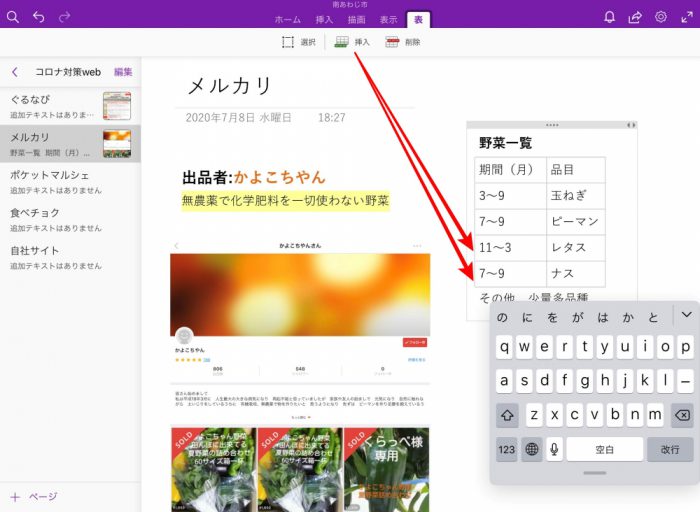Tap the 改行 return key
This screenshot has height=512, width=700.
670,449
